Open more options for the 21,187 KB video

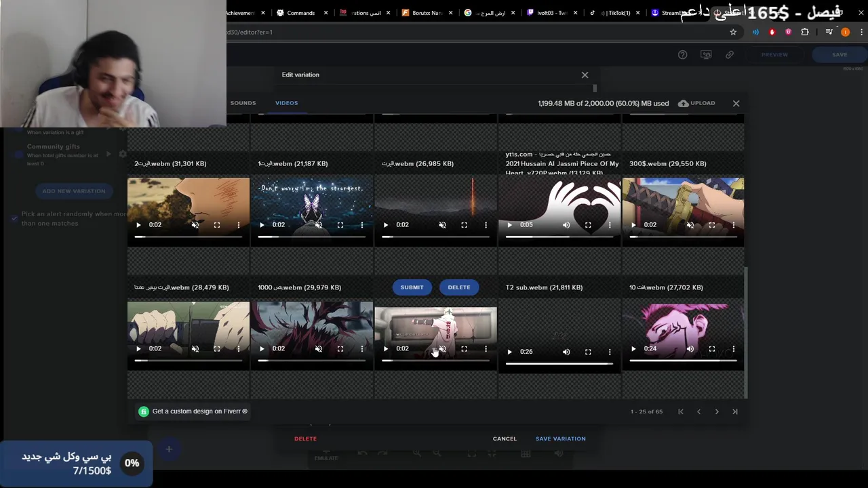(x=362, y=225)
